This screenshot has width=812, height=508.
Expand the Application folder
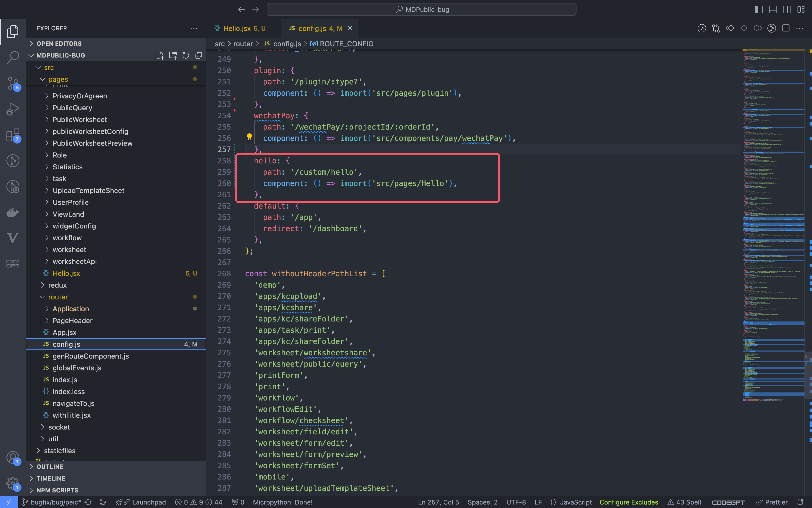pyautogui.click(x=116, y=309)
